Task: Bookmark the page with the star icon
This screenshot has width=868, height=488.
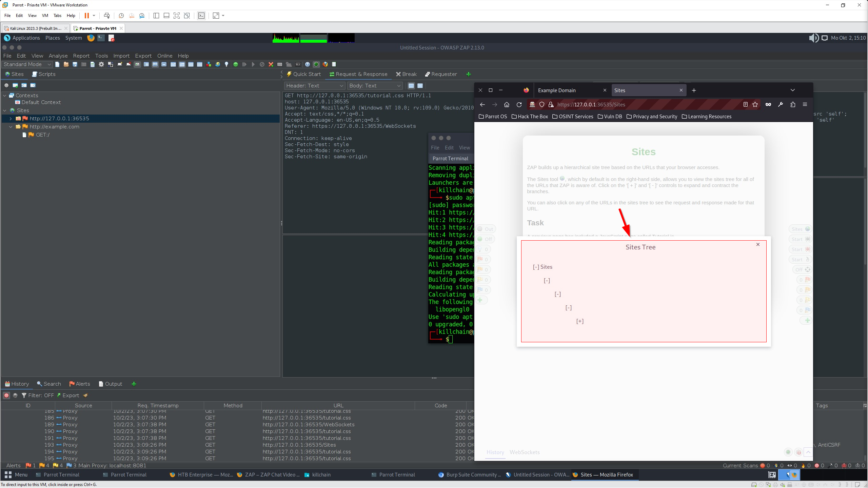Action: (x=755, y=105)
